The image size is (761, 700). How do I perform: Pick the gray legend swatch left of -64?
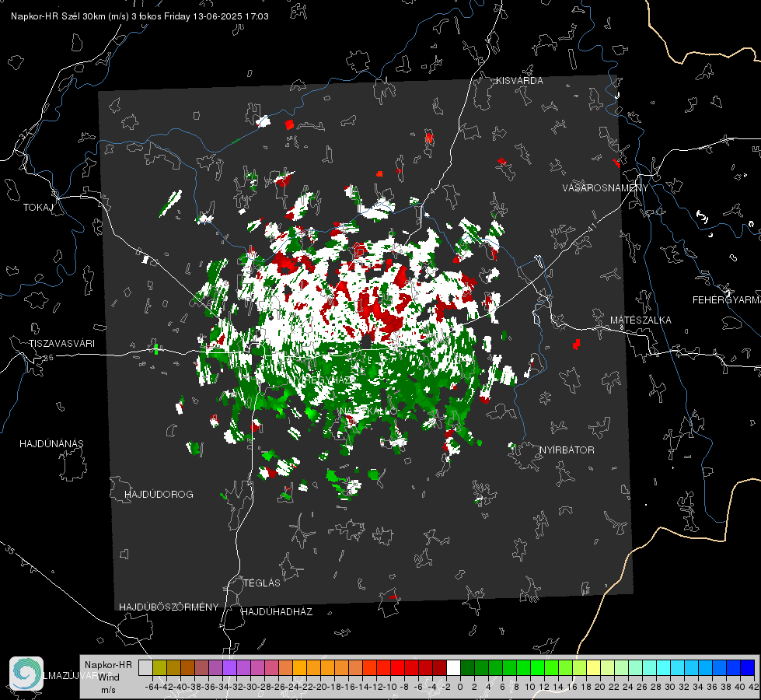pyautogui.click(x=145, y=668)
